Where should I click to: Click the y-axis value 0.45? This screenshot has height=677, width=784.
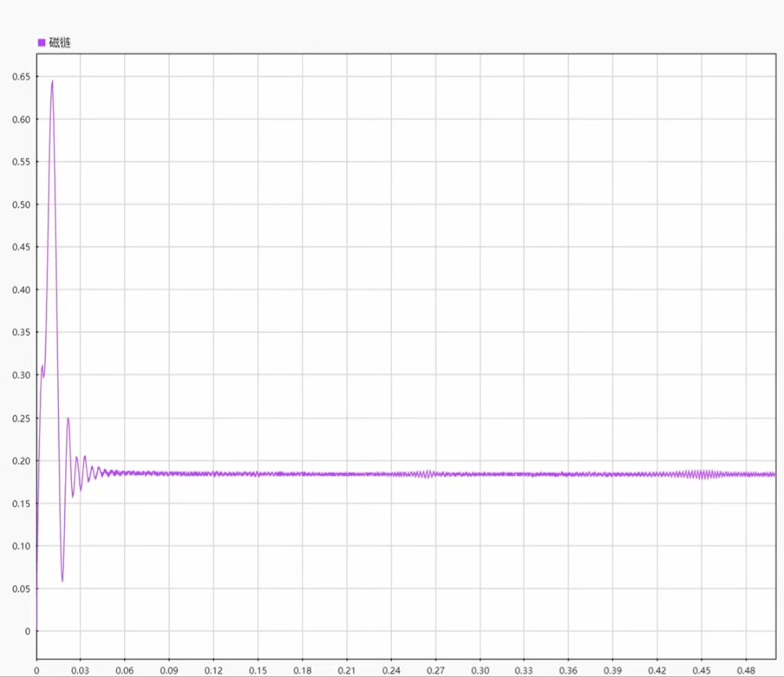coord(21,247)
